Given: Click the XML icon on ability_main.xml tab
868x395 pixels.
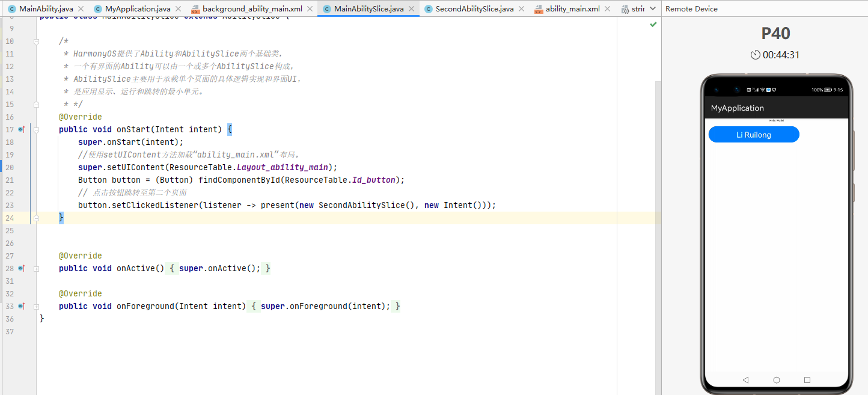Looking at the screenshot, I should [539, 9].
